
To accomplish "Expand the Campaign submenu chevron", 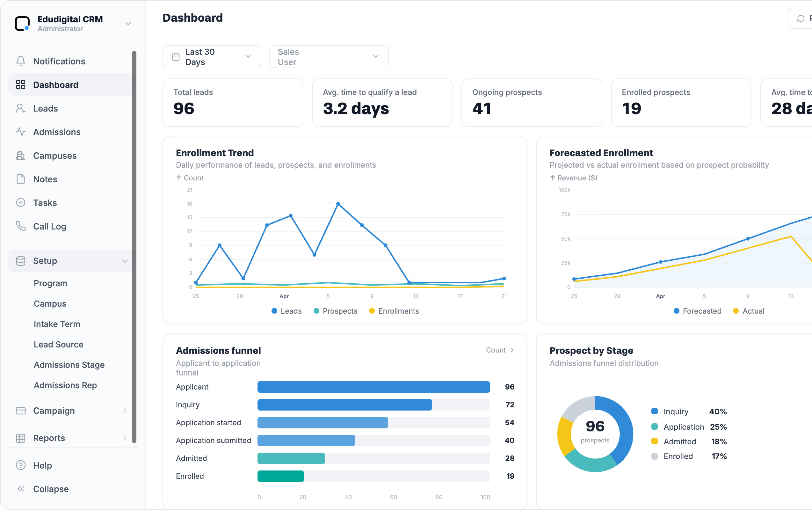I will (x=125, y=411).
